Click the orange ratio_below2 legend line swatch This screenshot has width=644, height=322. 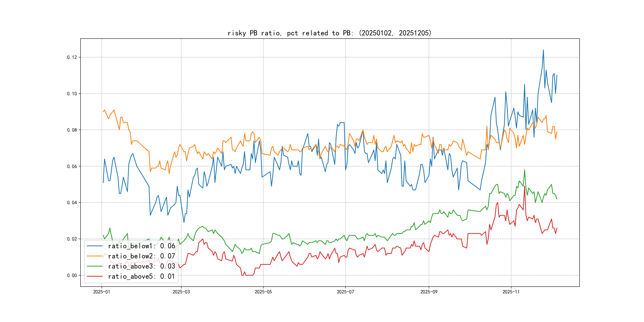(x=94, y=256)
